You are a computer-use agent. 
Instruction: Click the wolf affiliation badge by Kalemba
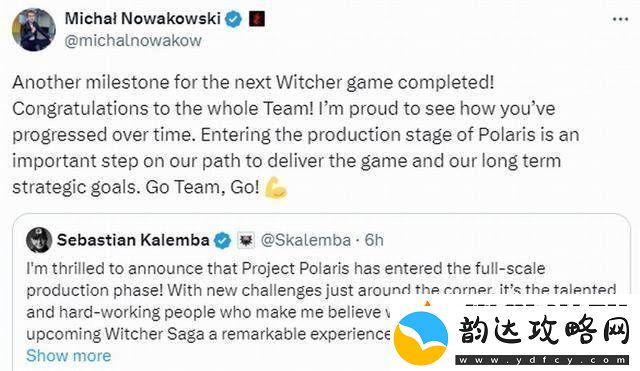[x=246, y=240]
